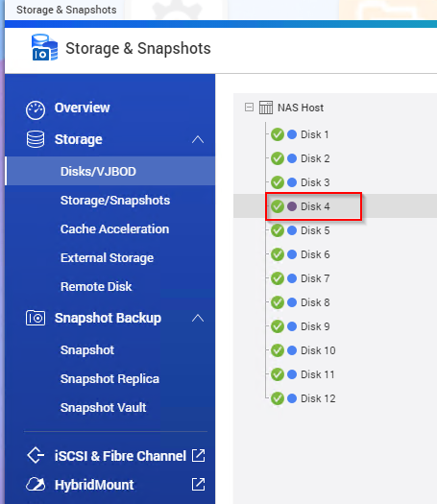The image size is (437, 504).
Task: Click the HybridMount cloud icon
Action: (x=36, y=485)
